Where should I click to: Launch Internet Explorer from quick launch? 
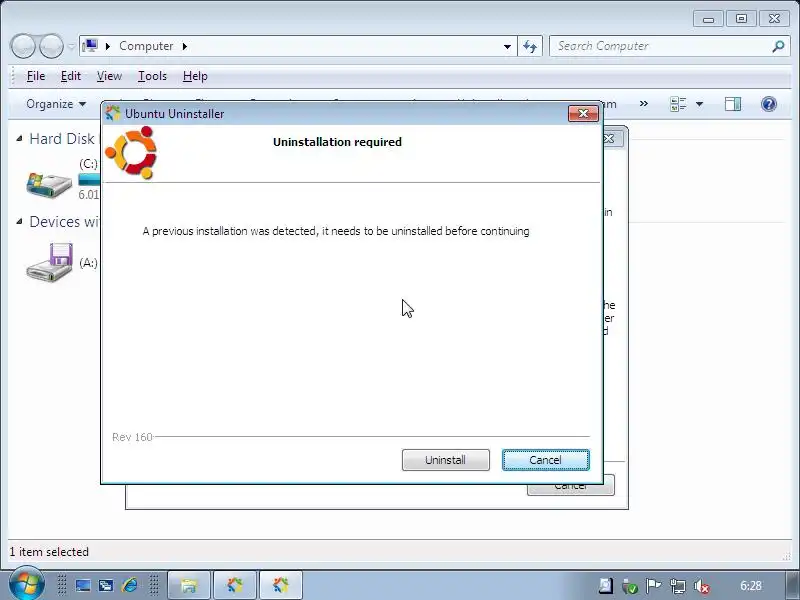point(130,585)
